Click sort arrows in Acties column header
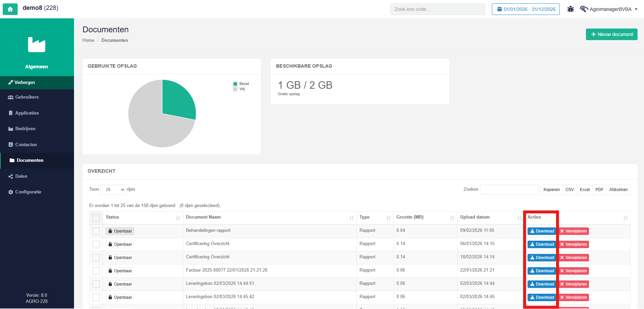644x309 pixels. point(625,218)
